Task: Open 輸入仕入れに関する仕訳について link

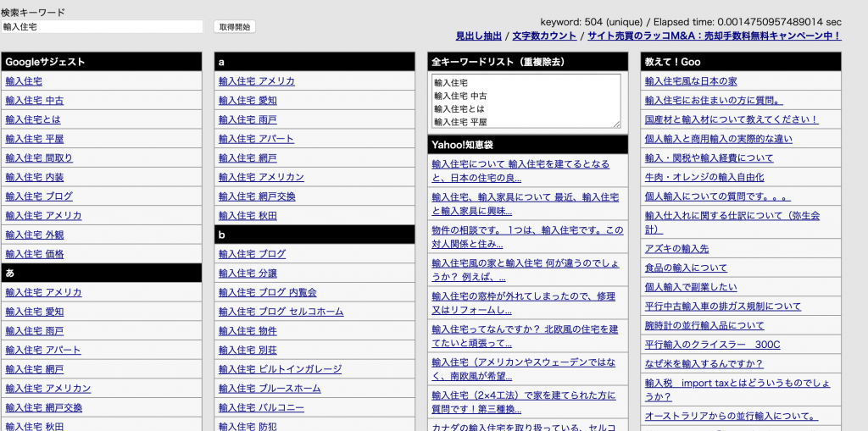Action: click(x=732, y=222)
